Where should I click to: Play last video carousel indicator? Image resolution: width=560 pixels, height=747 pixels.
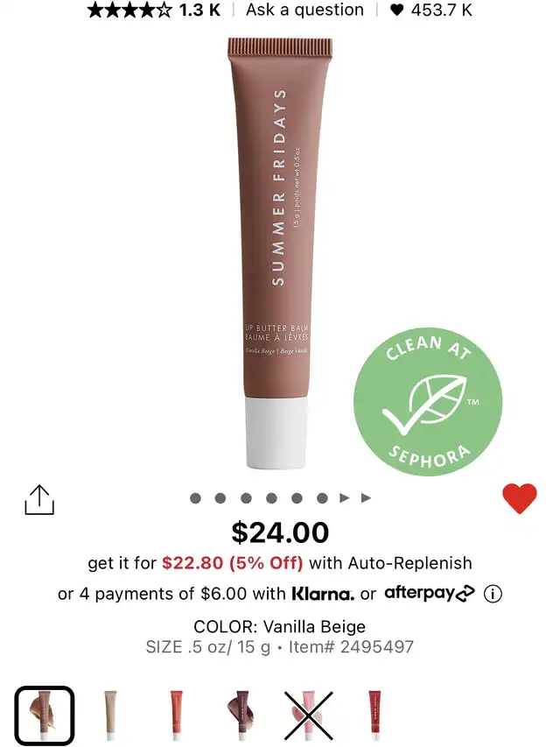pyautogui.click(x=366, y=498)
